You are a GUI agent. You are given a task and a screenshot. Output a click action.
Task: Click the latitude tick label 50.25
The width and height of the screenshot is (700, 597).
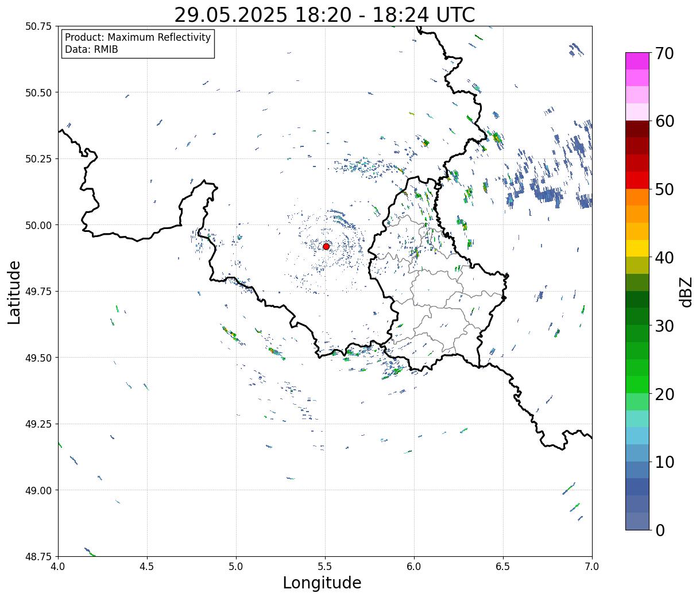pos(38,159)
